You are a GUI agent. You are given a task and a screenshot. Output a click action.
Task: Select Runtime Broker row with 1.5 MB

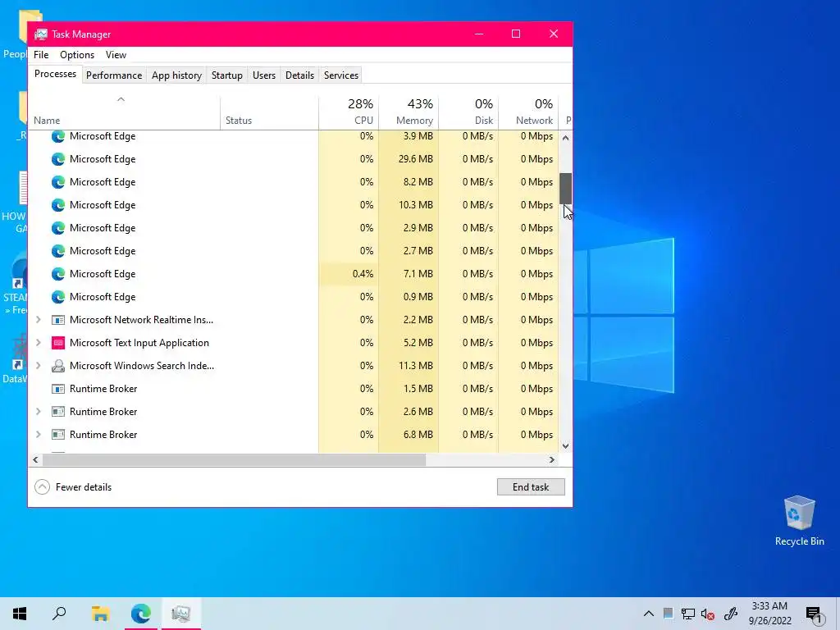click(294, 389)
